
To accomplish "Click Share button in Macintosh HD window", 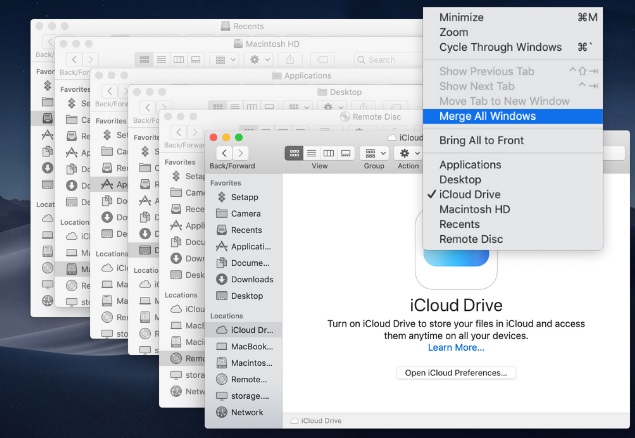I will point(290,60).
